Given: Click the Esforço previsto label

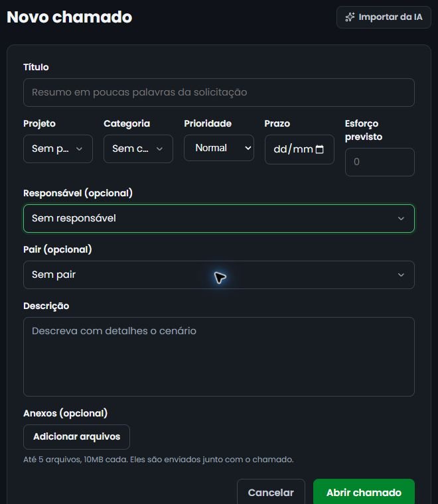Looking at the screenshot, I should (x=364, y=130).
